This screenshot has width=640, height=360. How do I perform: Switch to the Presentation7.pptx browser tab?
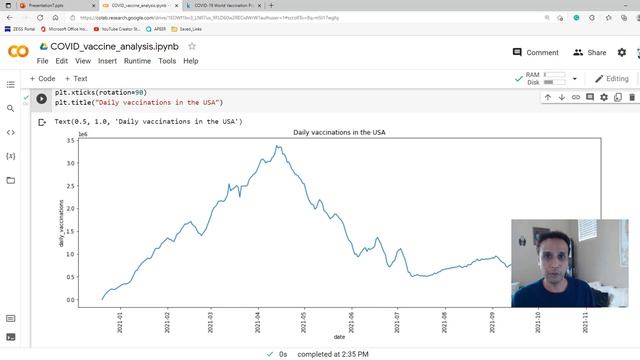click(56, 6)
